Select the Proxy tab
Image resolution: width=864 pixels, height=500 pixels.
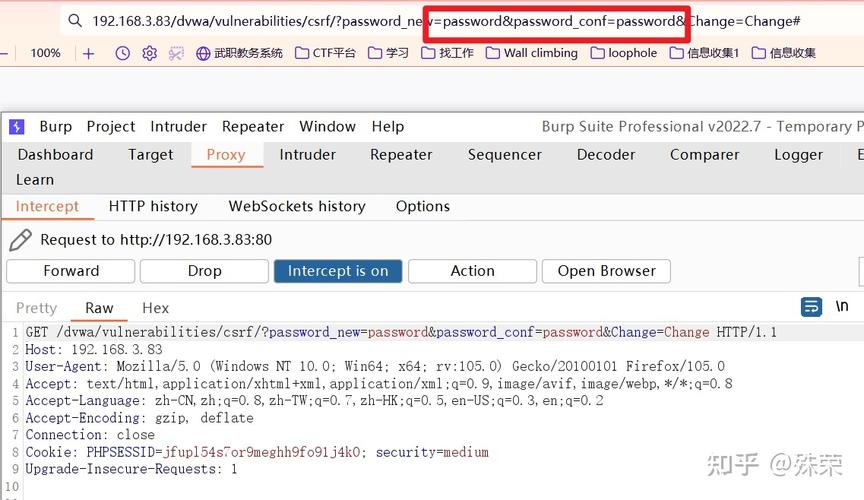coord(226,155)
